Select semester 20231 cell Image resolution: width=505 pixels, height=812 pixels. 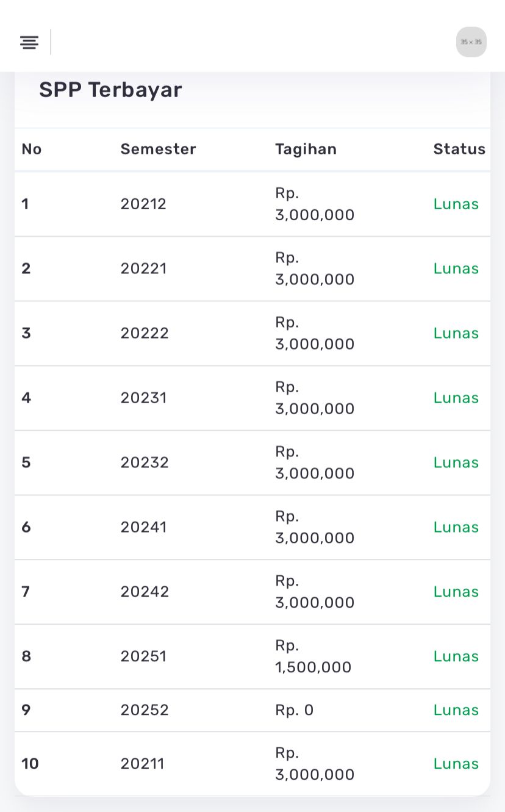(143, 398)
